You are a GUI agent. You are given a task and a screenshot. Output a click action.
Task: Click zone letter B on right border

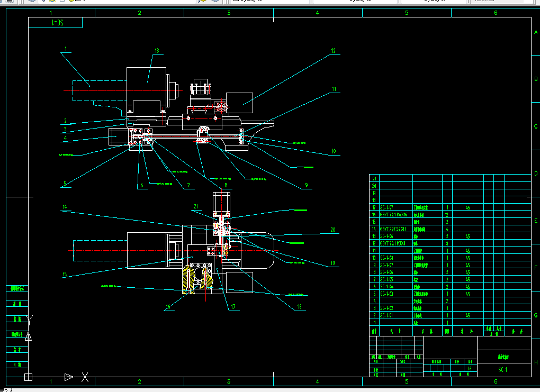click(x=536, y=79)
